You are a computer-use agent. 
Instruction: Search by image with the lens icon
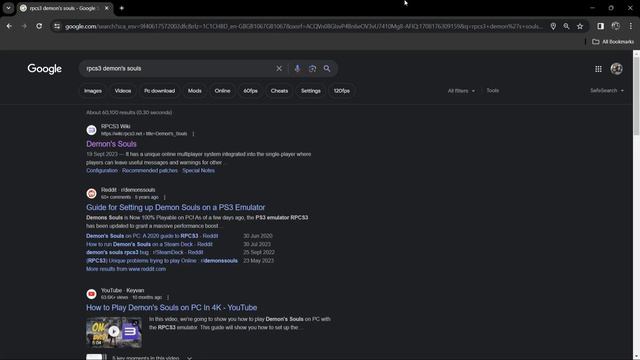312,69
